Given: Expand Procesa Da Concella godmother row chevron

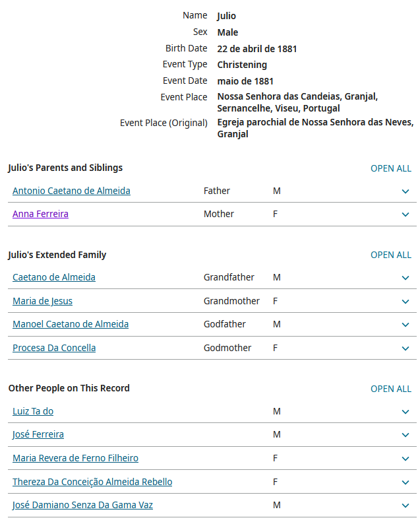Looking at the screenshot, I should pos(405,348).
